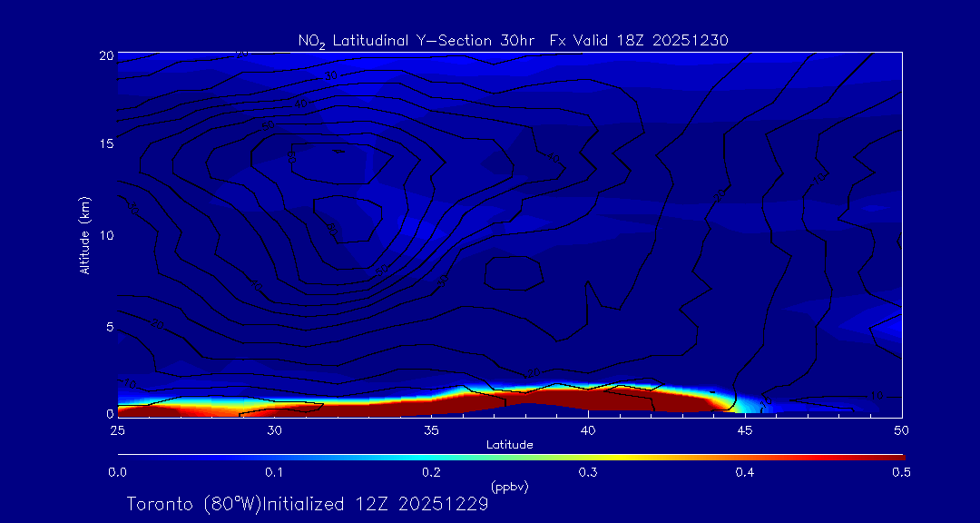Click the altitude tick label 20

tap(105, 54)
